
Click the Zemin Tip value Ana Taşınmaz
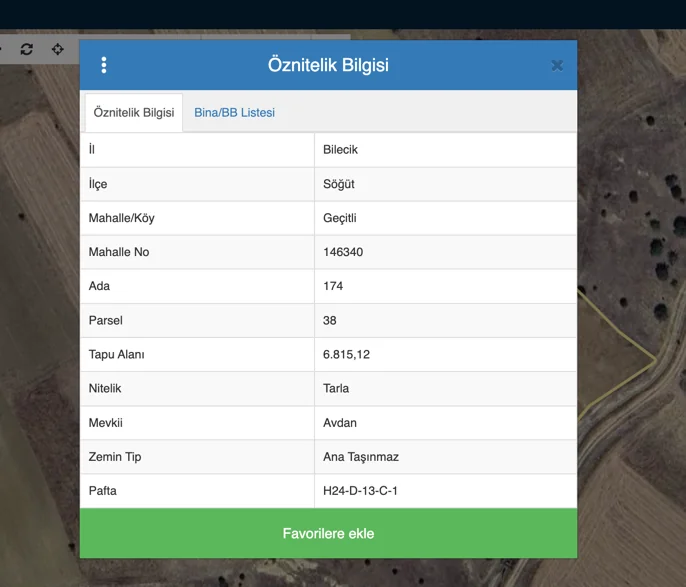[361, 457]
